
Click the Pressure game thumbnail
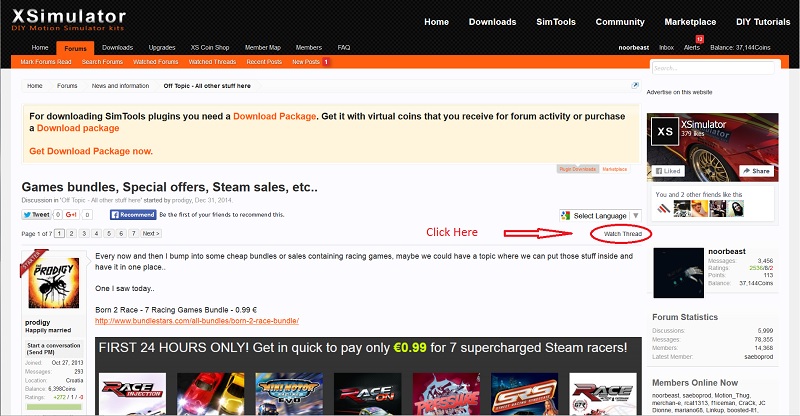click(x=446, y=394)
